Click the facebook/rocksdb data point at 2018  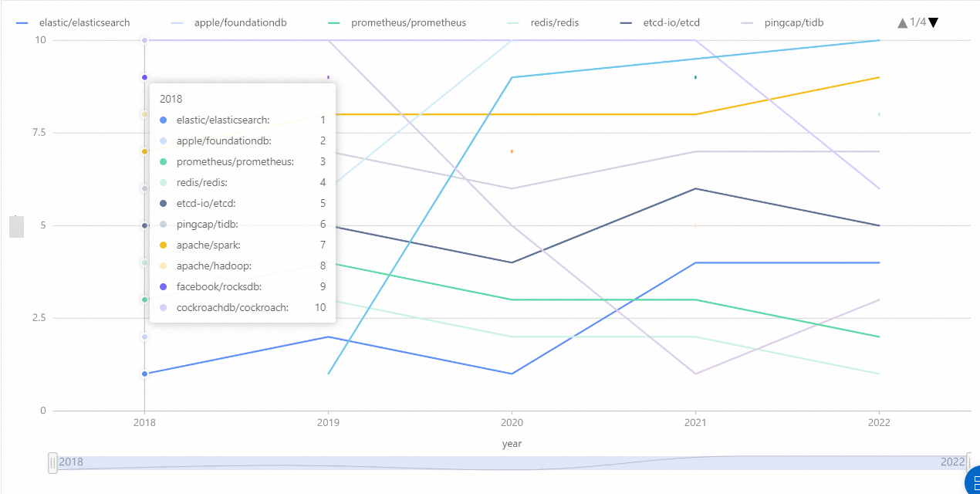point(144,77)
